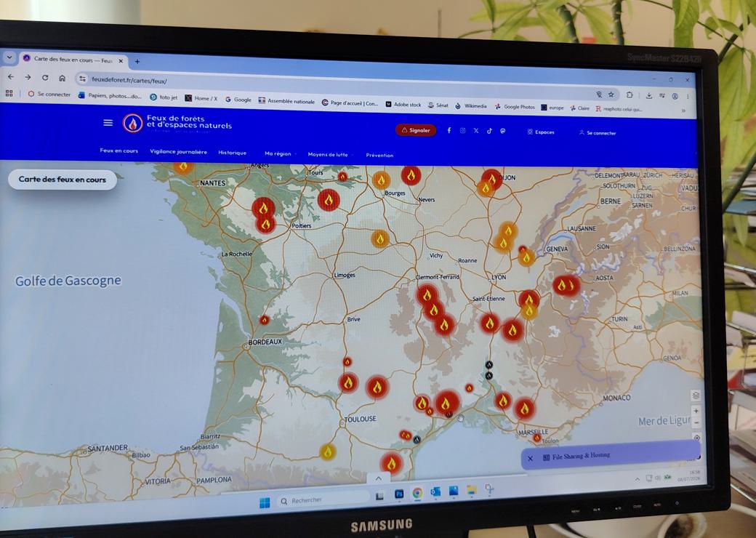Click the fire marker near Bordeaux coast
This screenshot has height=538, width=756.
(264, 320)
